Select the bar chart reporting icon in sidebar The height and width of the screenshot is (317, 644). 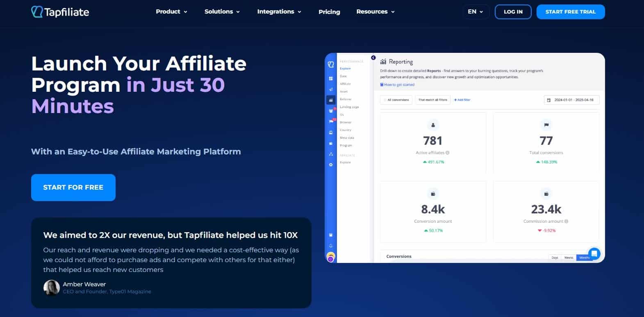pyautogui.click(x=331, y=100)
